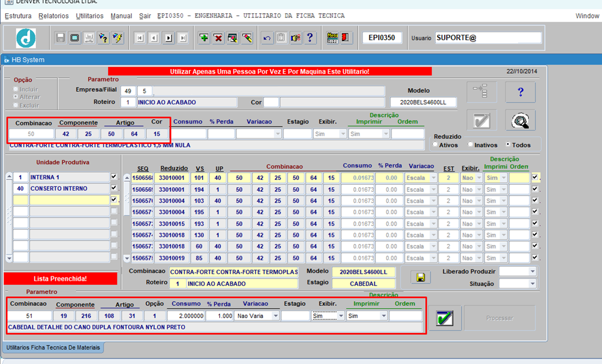The height and width of the screenshot is (364, 602).
Task: Select the Inativos radio button
Action: (470, 145)
